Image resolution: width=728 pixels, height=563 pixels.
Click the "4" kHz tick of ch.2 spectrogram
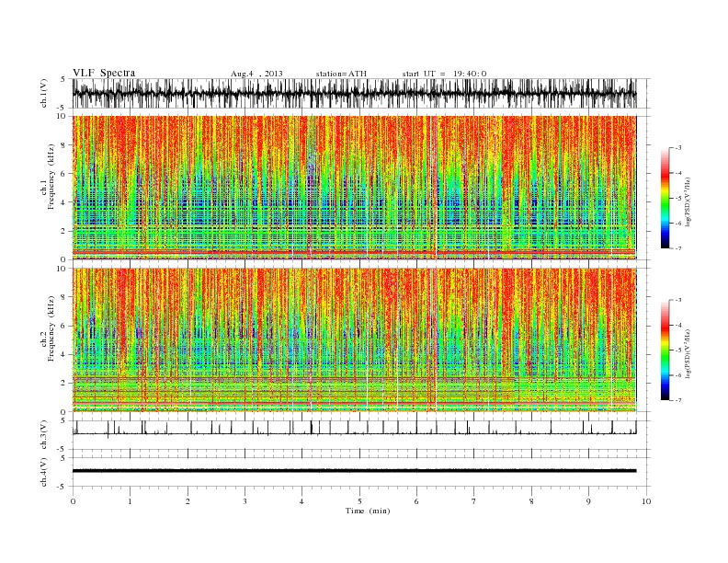point(63,355)
